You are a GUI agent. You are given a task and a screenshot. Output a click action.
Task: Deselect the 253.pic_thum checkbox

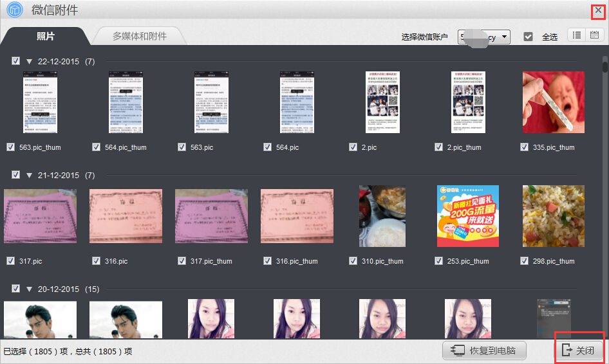click(x=439, y=261)
